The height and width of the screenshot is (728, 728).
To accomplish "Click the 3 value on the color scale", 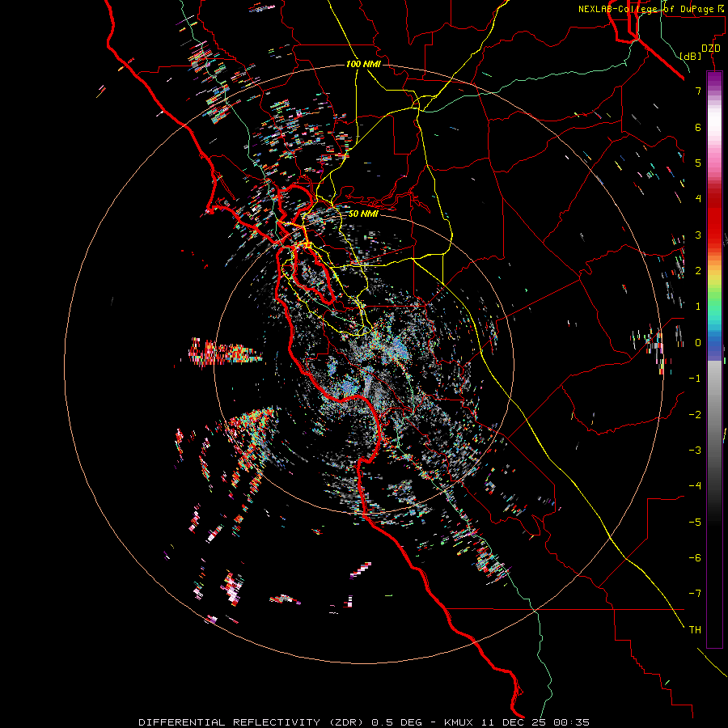I will tap(698, 235).
